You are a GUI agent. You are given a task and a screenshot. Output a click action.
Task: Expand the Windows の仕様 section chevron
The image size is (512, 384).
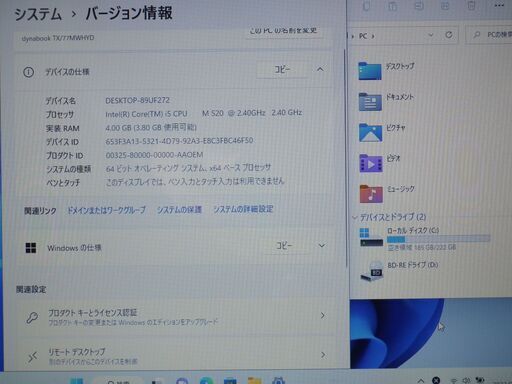322,246
